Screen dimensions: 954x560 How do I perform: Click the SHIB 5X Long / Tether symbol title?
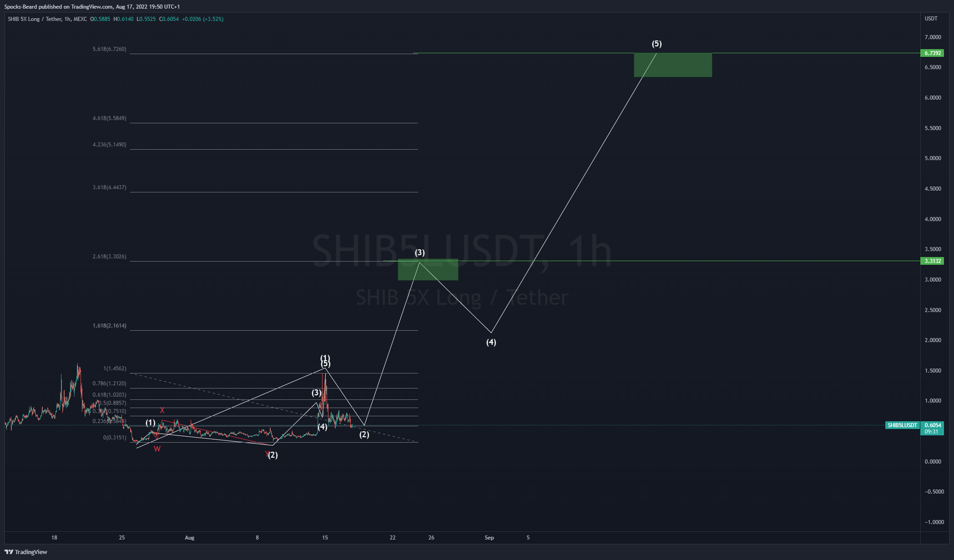35,19
